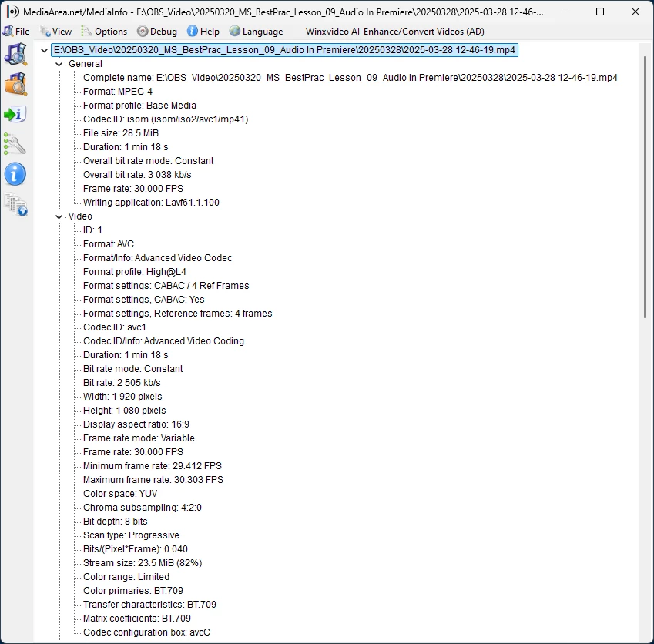Select 'Transfer characteristics: BT.709' row
The width and height of the screenshot is (654, 644).
[x=149, y=605]
